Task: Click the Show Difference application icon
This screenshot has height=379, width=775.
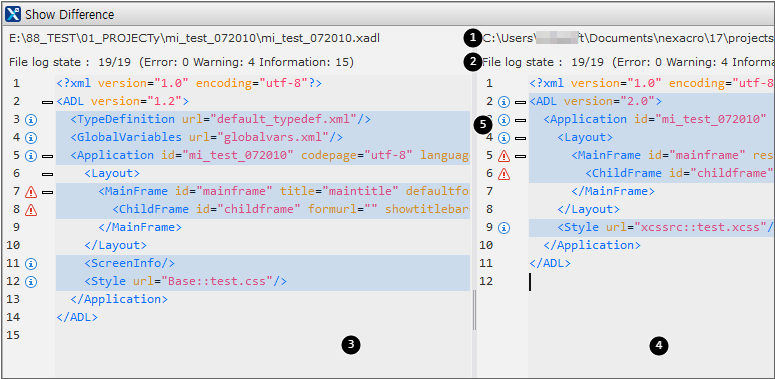Action: coord(13,14)
